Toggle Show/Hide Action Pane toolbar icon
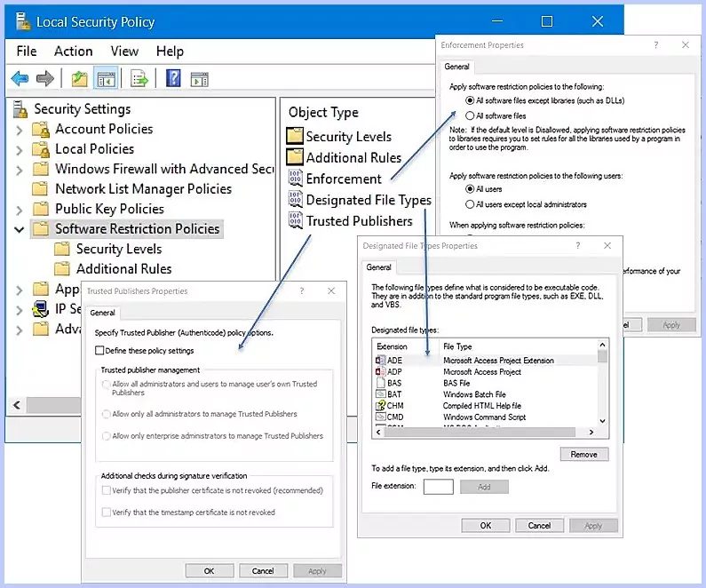 (200, 79)
